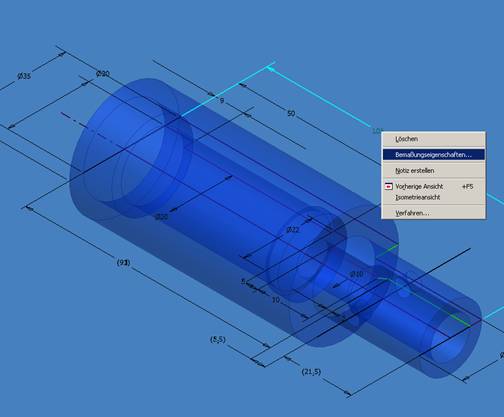Select the Ø90 diameter dimension
The height and width of the screenshot is (417, 504).
click(x=103, y=74)
